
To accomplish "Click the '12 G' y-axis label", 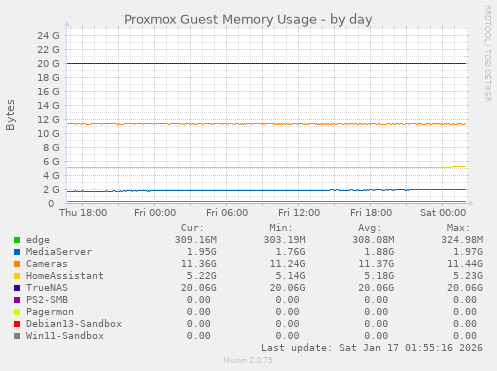I will [48, 119].
